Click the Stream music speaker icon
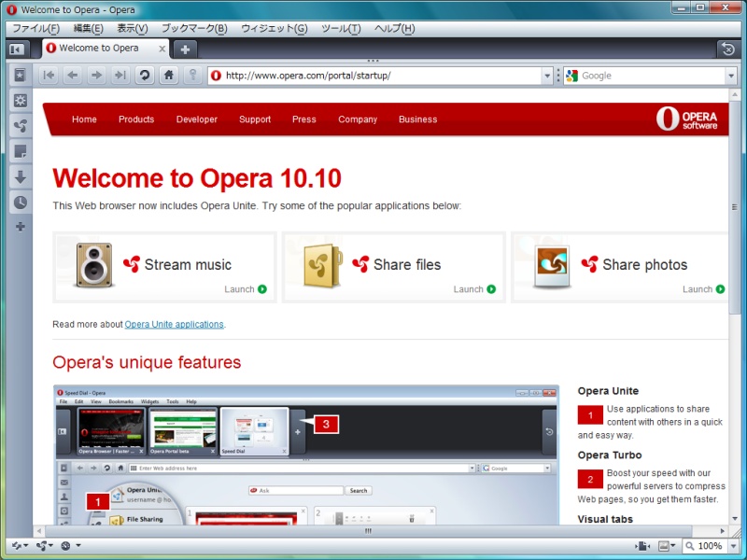747x560 pixels. coord(94,265)
